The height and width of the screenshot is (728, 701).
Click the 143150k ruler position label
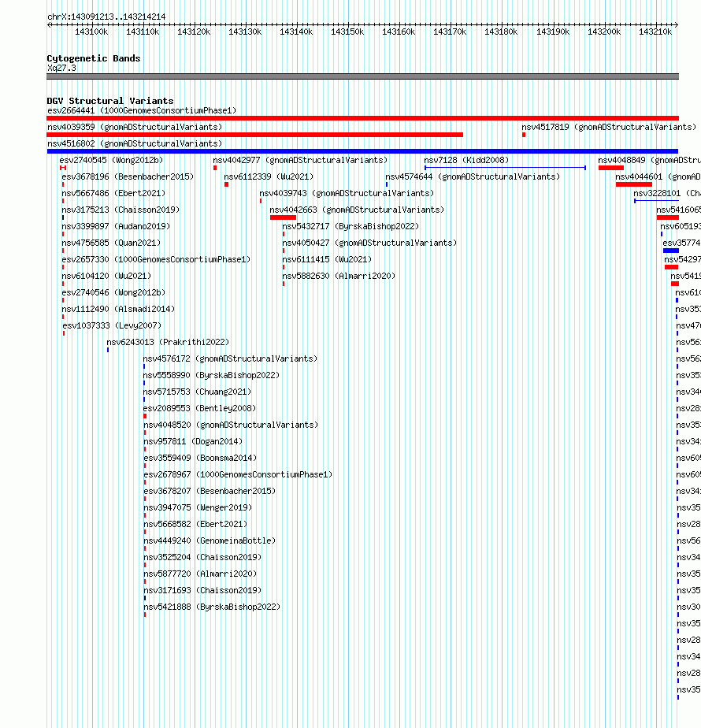[x=347, y=32]
